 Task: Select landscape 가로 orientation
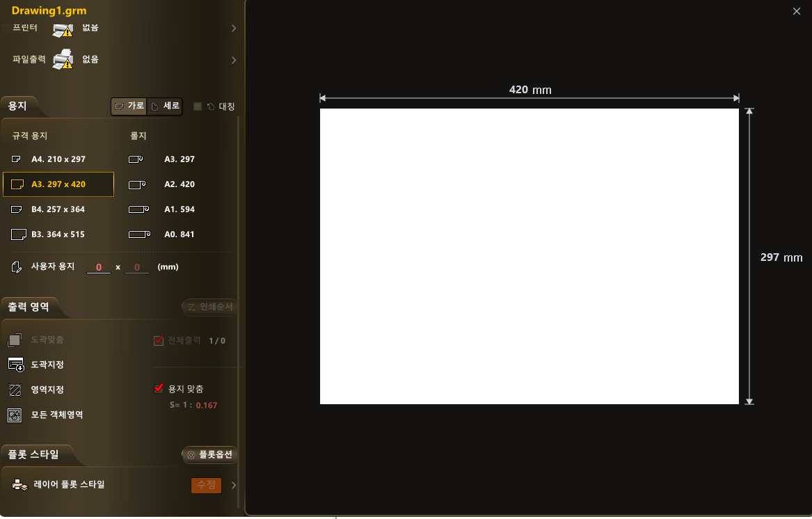click(x=129, y=106)
